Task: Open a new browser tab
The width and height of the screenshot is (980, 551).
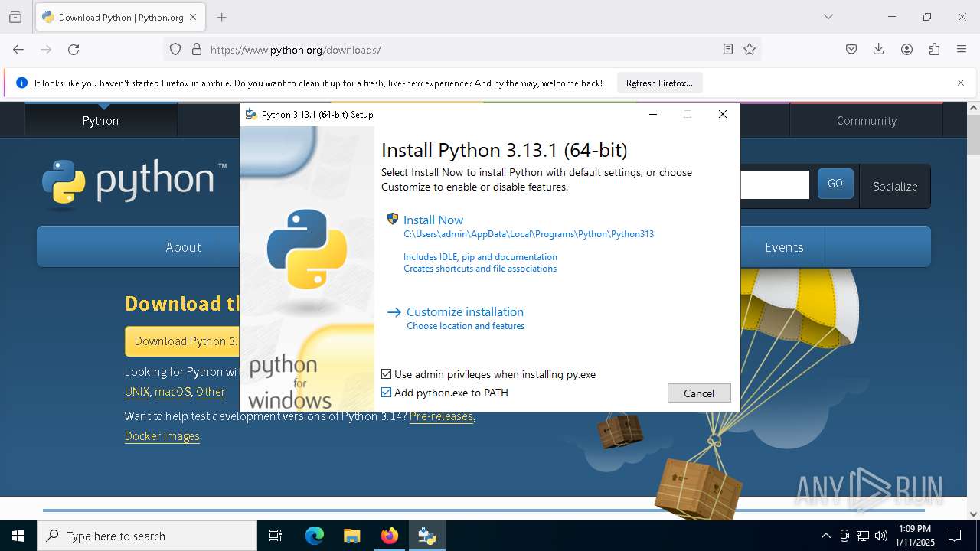Action: pos(221,17)
